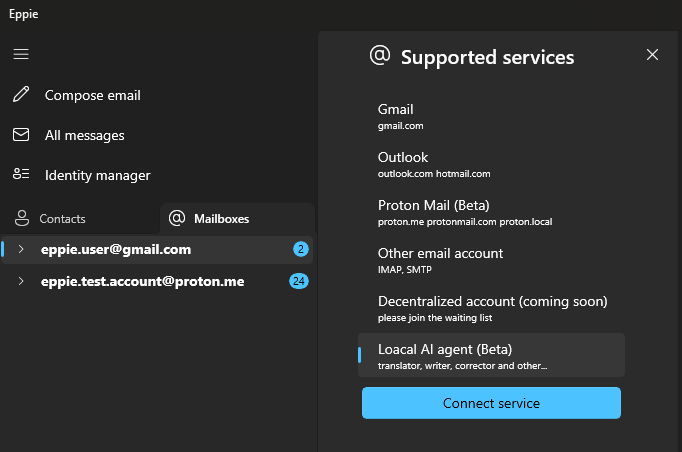The height and width of the screenshot is (452, 682).
Task: Click the Identity manager icon
Action: click(x=21, y=174)
